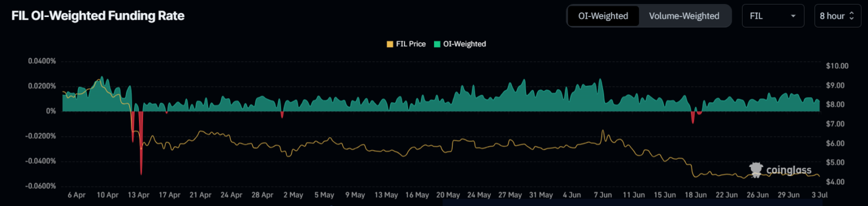
Task: Toggle FIL Price legend series
Action: pyautogui.click(x=406, y=44)
